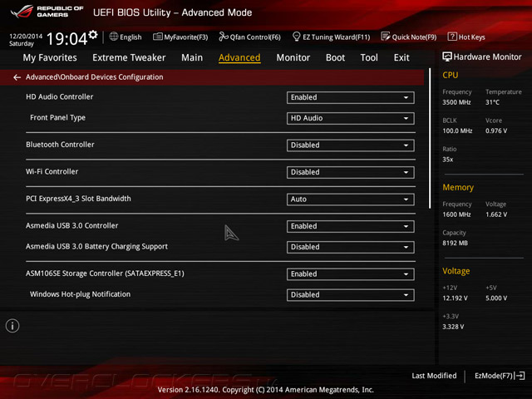
Task: Click the ROG logo
Action: click(x=22, y=11)
